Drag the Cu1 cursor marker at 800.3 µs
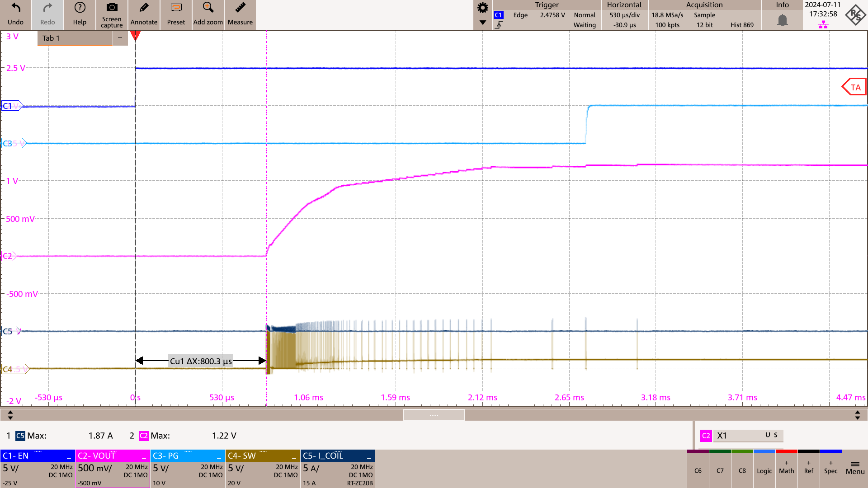Image resolution: width=868 pixels, height=488 pixels. (266, 361)
